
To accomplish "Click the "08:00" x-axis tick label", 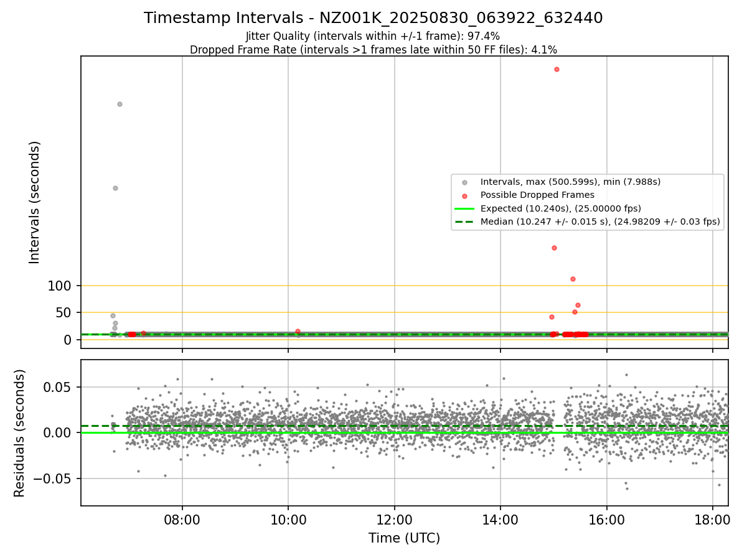I will point(182,519).
